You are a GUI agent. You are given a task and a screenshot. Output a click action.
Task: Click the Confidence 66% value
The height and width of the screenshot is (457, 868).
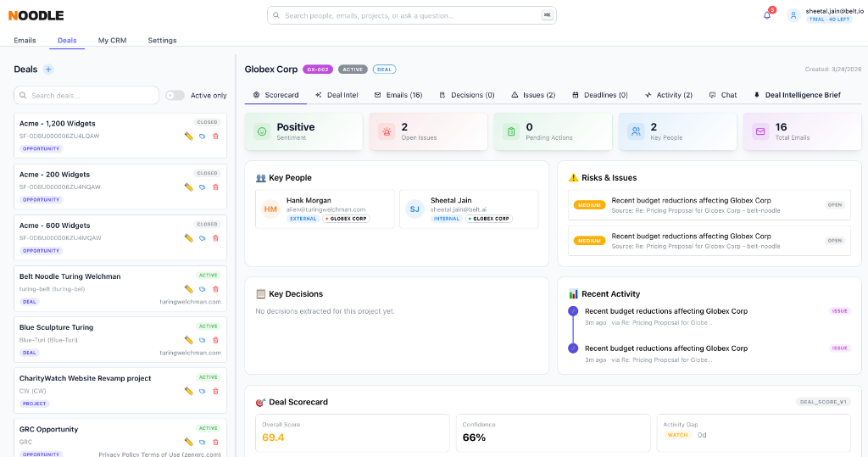[x=474, y=437]
